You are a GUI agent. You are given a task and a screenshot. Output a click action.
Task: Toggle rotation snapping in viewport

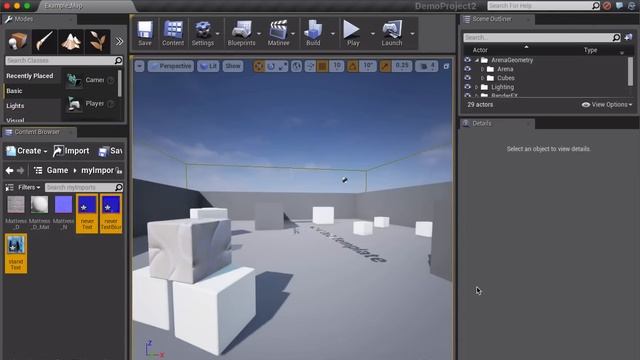click(x=353, y=66)
